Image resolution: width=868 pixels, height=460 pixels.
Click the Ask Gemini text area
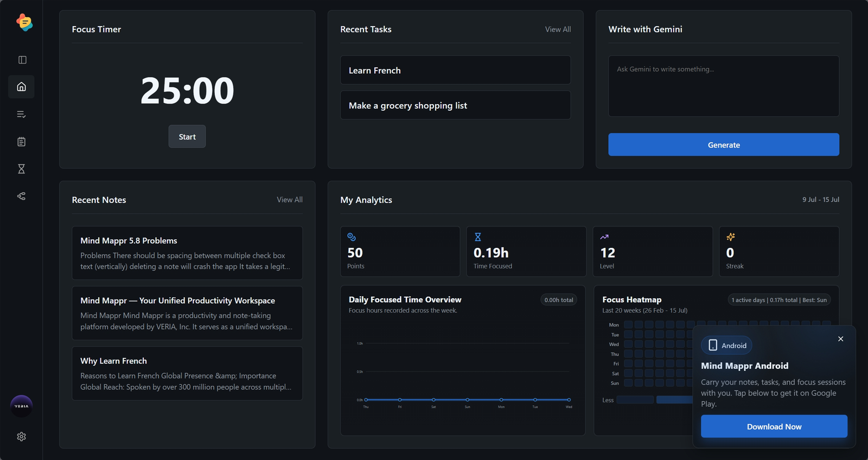[x=724, y=86]
